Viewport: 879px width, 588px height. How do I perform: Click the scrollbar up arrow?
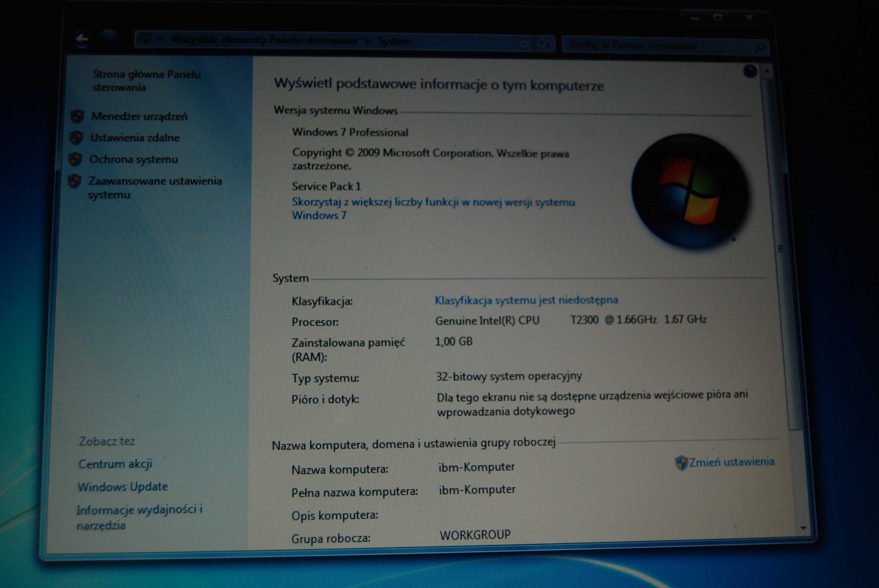pyautogui.click(x=767, y=71)
